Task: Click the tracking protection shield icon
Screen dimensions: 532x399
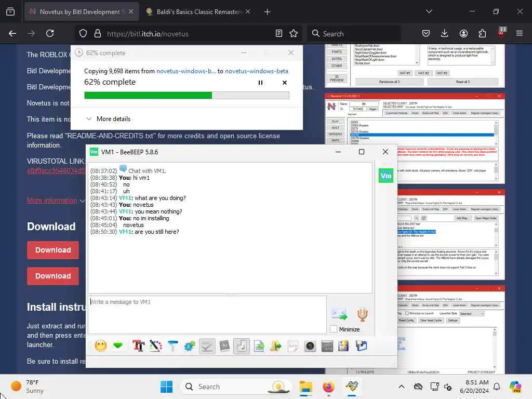Action: click(x=83, y=33)
